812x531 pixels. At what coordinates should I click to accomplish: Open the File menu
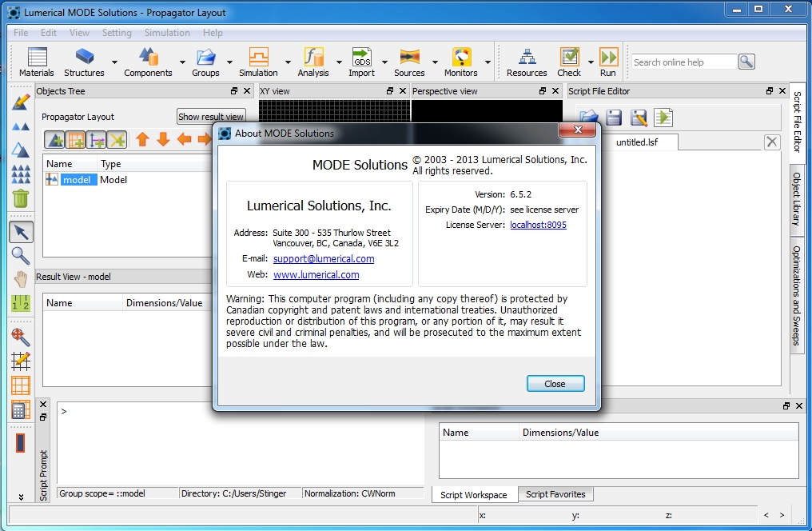point(21,33)
